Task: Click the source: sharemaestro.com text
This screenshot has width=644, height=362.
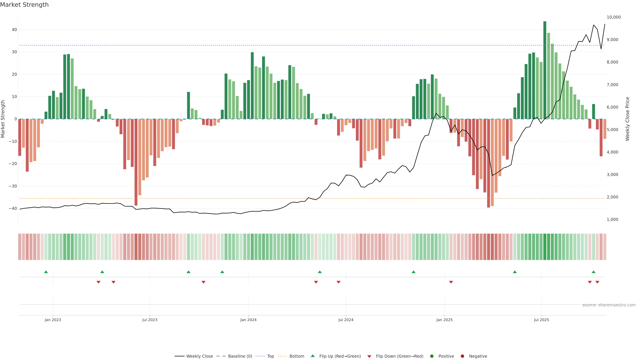Action: (609, 305)
